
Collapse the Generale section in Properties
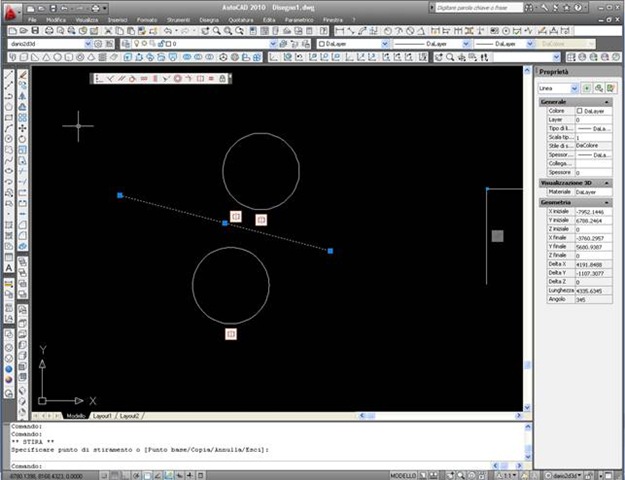(607, 102)
